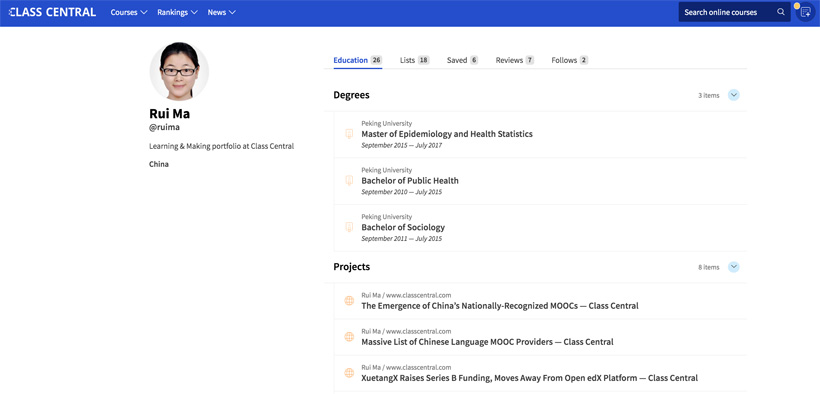The image size is (820, 394).
Task: Click Peking University above Bachelor of Sociology
Action: point(386,217)
